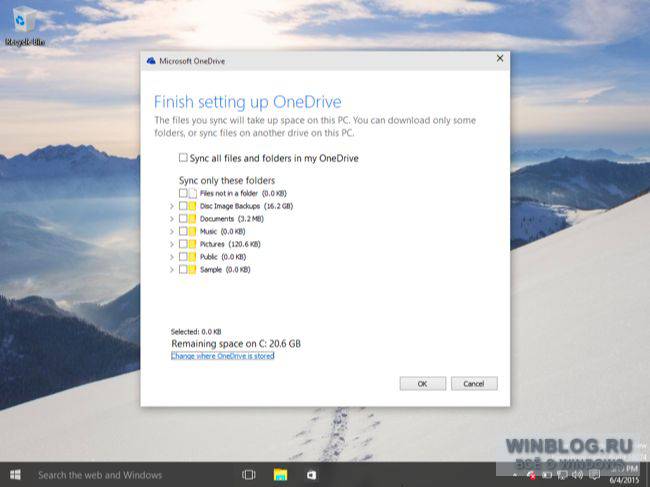Open the Windows Start menu
The height and width of the screenshot is (487, 650).
tap(15, 475)
